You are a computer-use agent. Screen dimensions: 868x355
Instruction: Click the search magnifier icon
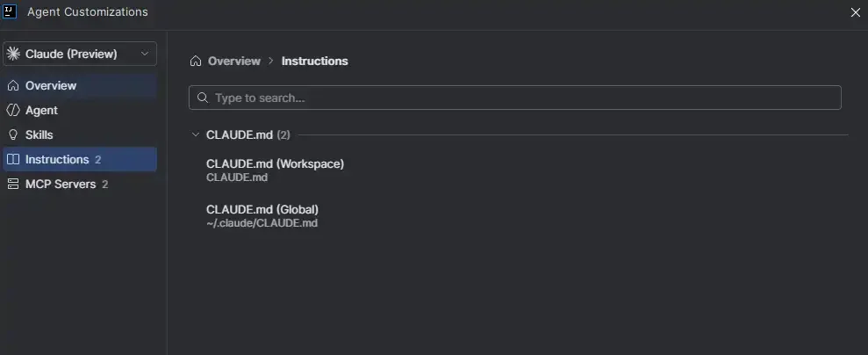coord(203,98)
